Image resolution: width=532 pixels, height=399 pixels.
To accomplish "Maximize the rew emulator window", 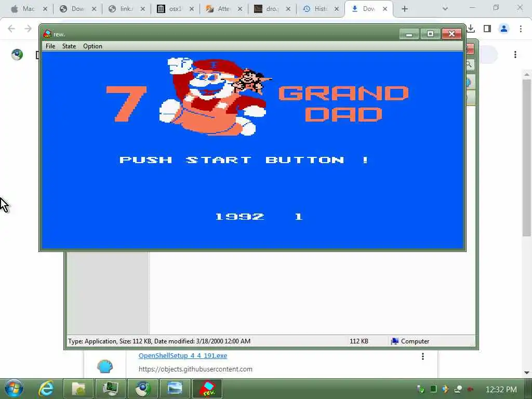I will click(x=430, y=34).
